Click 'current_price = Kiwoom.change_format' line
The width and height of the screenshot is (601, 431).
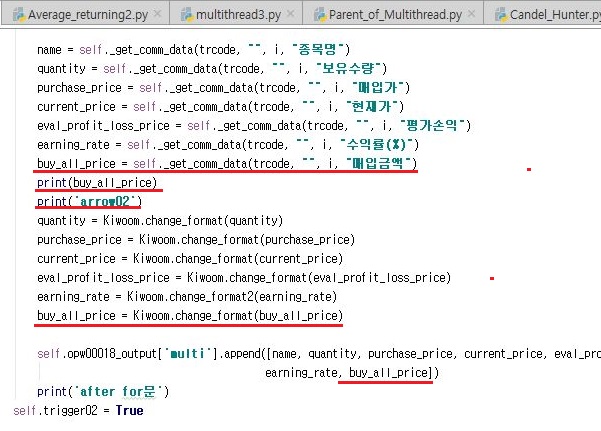coord(190,258)
